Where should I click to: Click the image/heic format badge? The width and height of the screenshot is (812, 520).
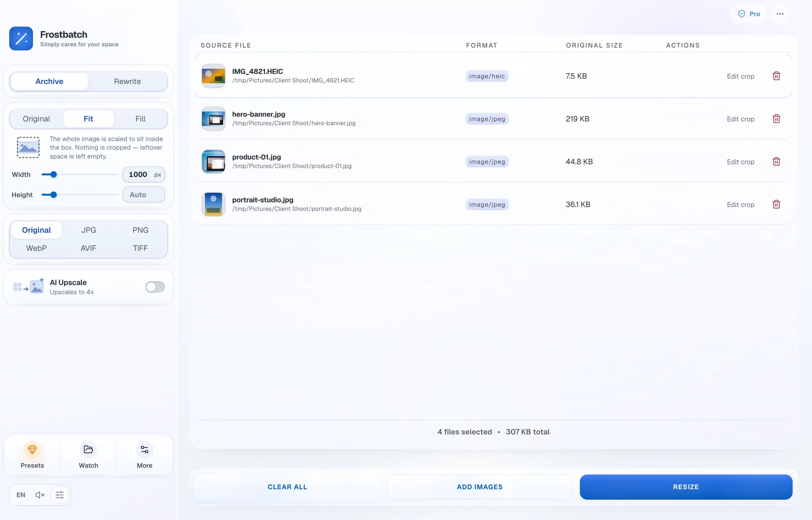coord(487,76)
